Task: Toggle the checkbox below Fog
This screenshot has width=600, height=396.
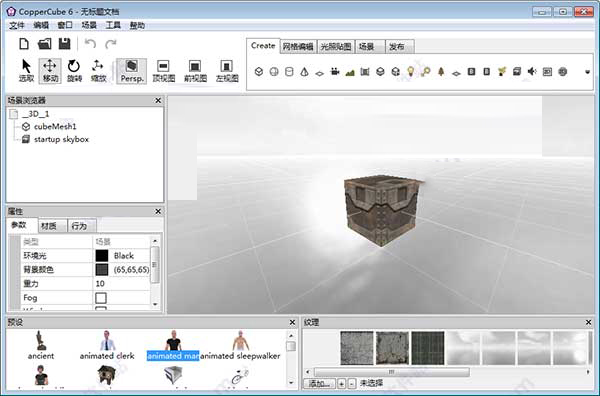Action: [101, 308]
